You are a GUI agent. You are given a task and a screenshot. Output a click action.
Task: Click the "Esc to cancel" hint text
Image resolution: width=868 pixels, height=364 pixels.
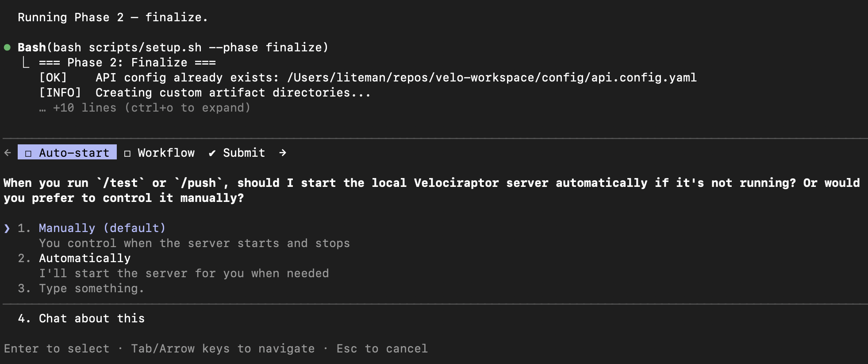[x=383, y=349]
